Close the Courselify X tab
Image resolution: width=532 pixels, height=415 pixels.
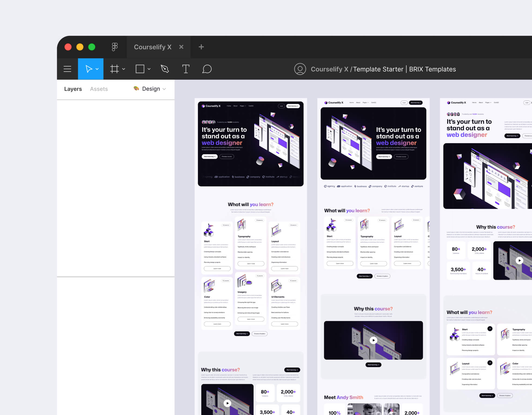point(181,47)
